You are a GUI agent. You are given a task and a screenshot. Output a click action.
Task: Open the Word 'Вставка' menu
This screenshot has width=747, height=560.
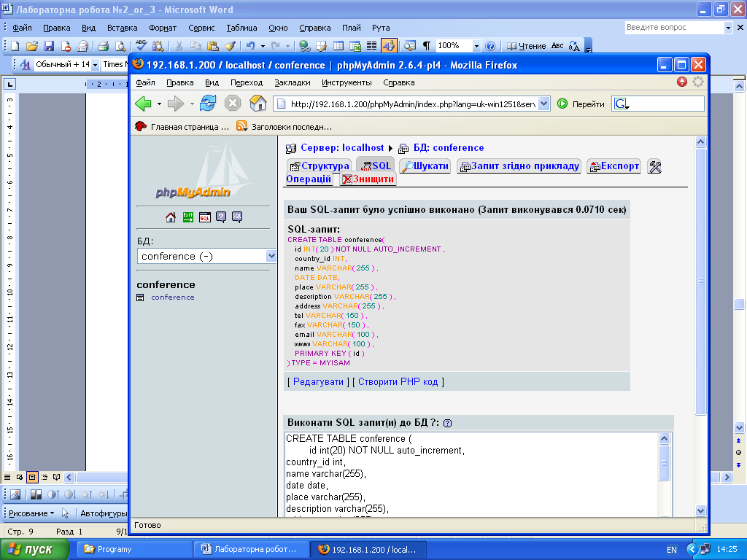click(x=122, y=28)
